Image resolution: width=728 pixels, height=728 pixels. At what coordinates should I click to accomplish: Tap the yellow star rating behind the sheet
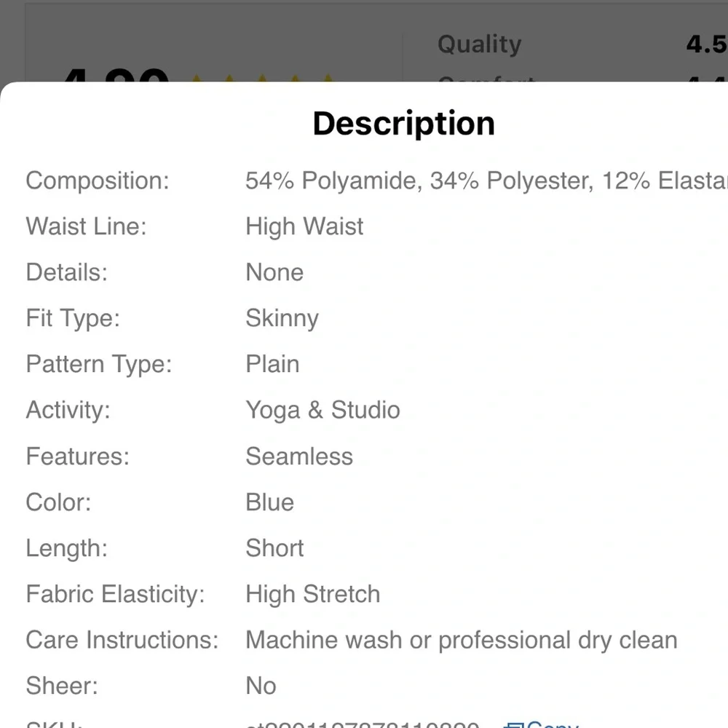(262, 76)
